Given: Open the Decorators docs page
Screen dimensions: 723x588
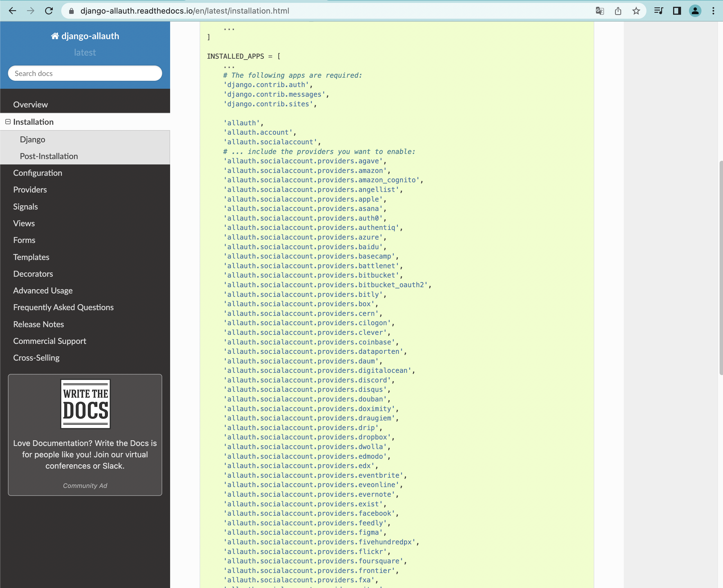Looking at the screenshot, I should (85, 274).
